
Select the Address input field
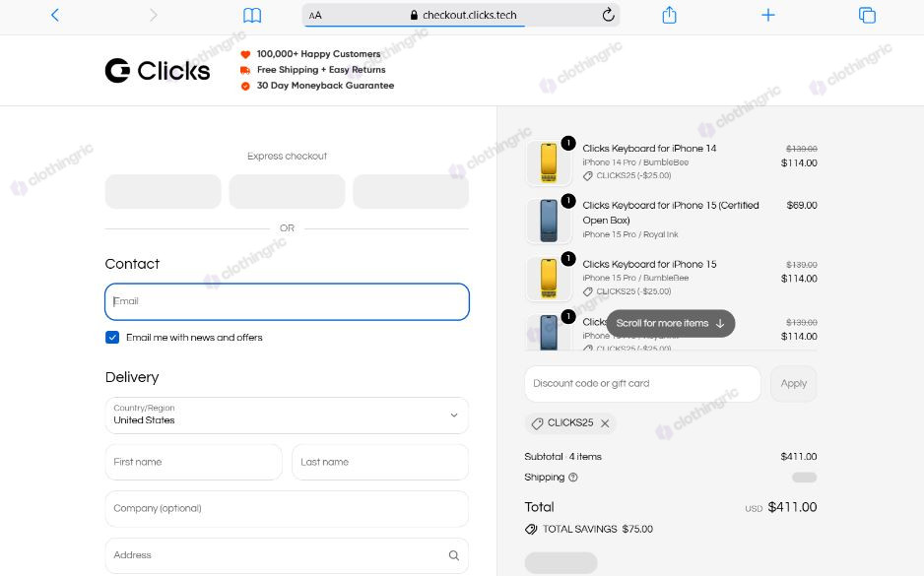287,554
